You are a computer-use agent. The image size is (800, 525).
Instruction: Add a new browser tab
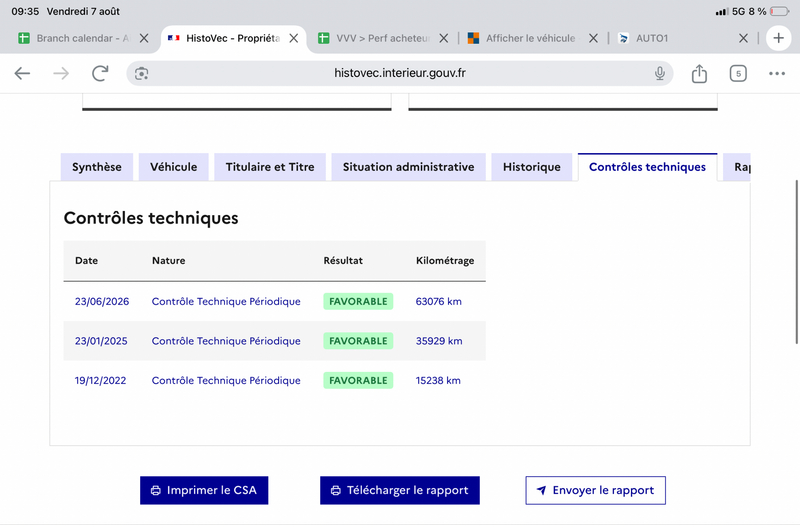[x=779, y=38]
